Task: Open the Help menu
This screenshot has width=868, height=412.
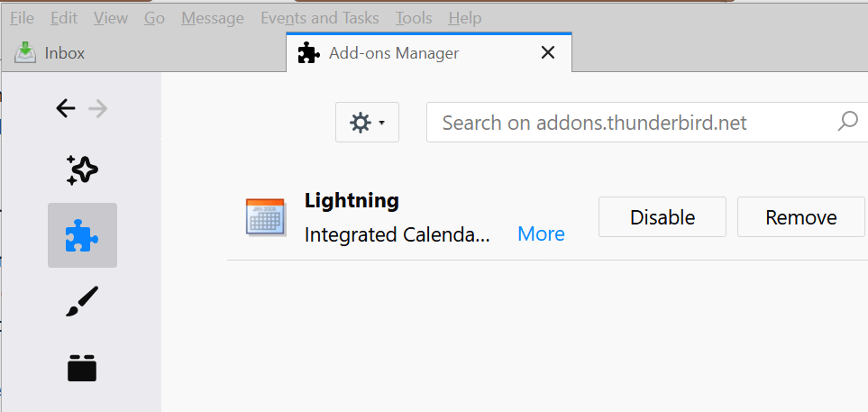Action: 465,18
